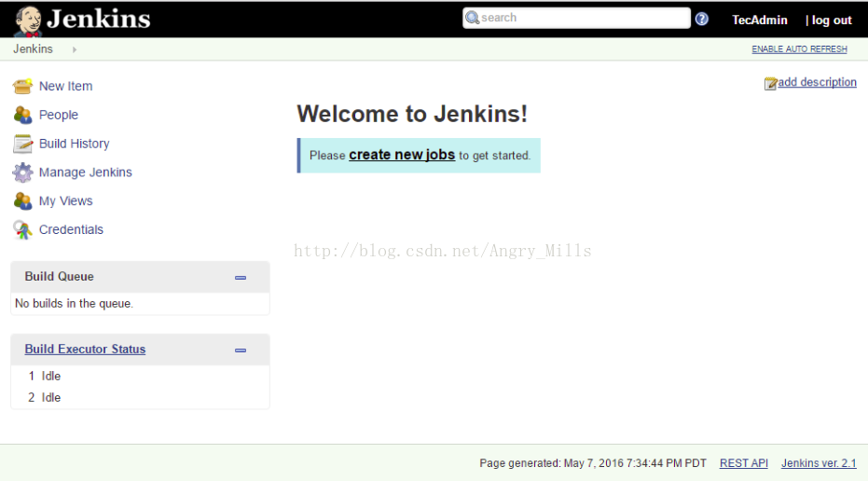Click the add description link
Screen dimensions: 868x481
[817, 82]
